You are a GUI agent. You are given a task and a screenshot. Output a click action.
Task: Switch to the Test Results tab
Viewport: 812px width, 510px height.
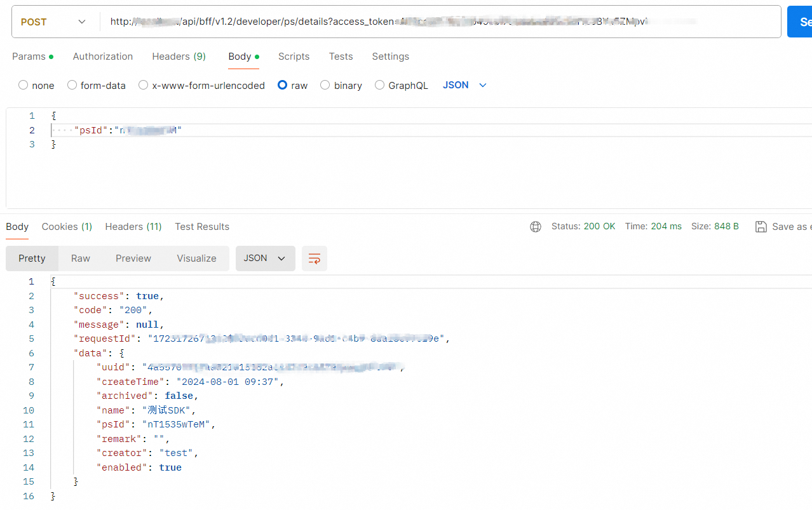202,227
